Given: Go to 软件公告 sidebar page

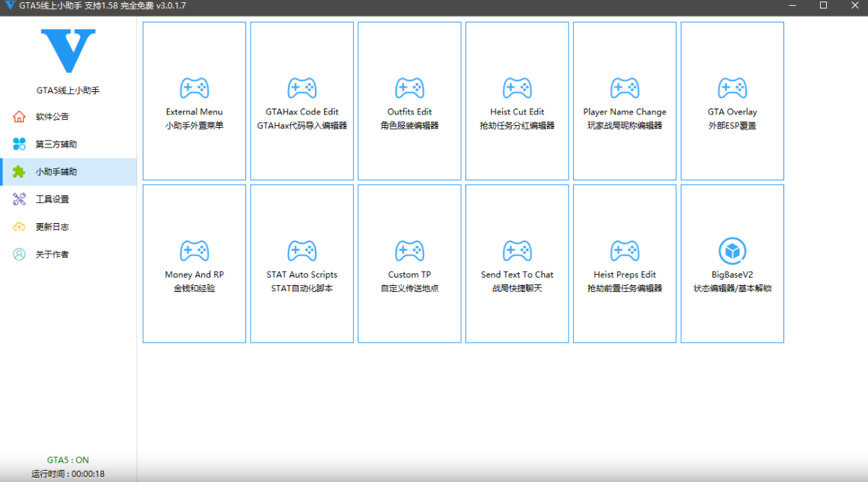Looking at the screenshot, I should point(52,117).
